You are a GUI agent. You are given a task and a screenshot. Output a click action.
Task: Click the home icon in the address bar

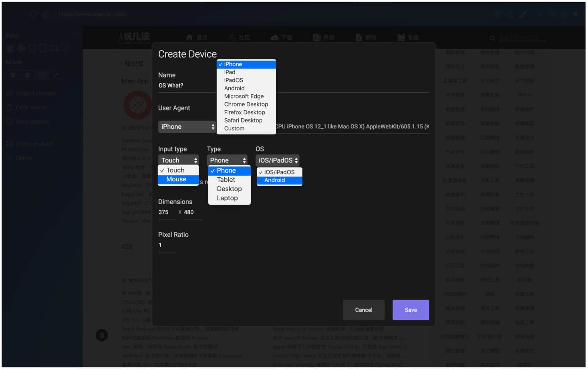tap(46, 14)
